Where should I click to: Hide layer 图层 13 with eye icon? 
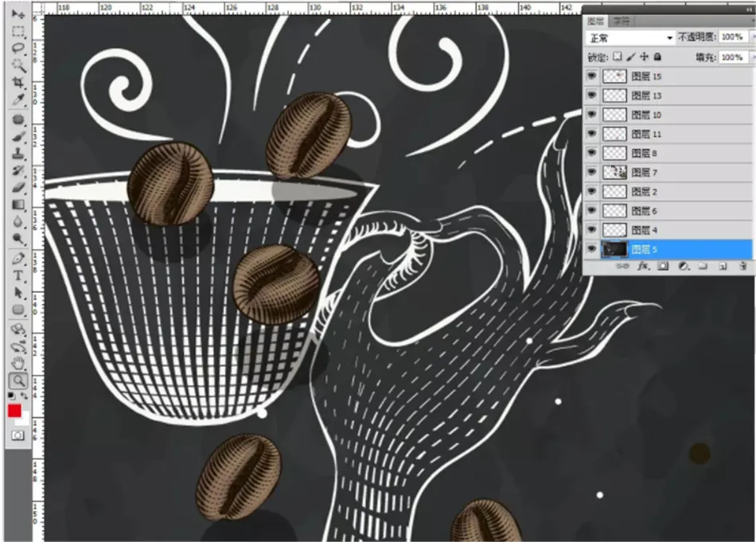(x=591, y=95)
